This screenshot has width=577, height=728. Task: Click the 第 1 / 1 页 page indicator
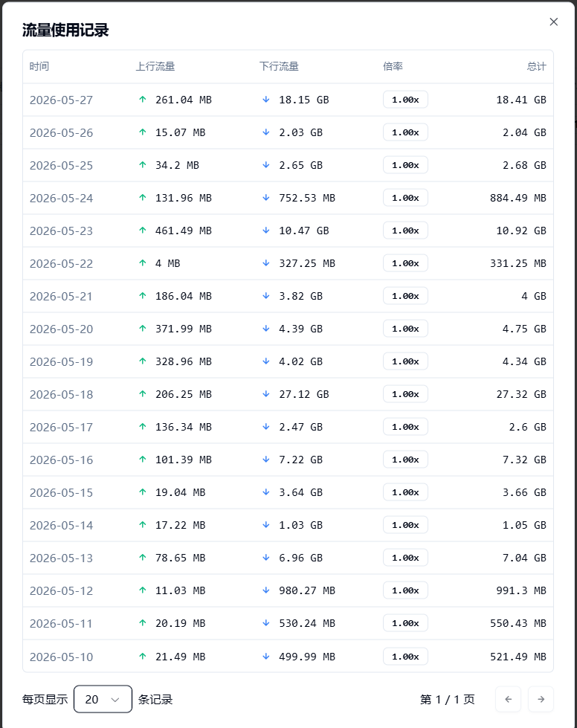pos(448,699)
